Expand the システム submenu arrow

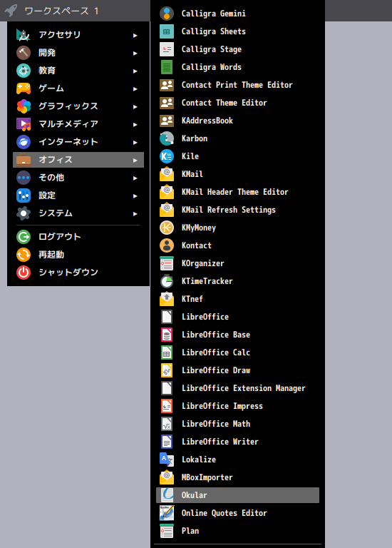tap(135, 213)
